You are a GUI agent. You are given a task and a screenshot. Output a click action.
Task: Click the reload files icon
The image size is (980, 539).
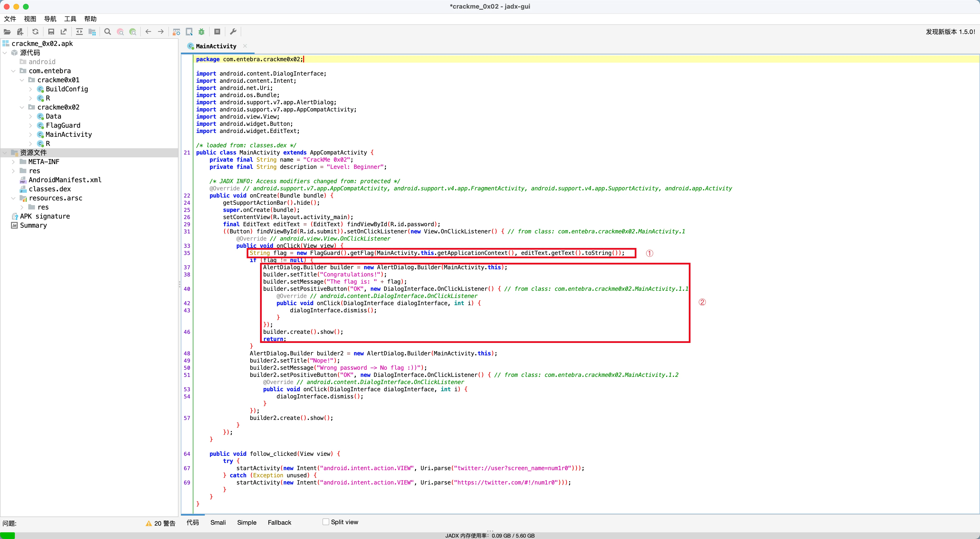click(35, 32)
